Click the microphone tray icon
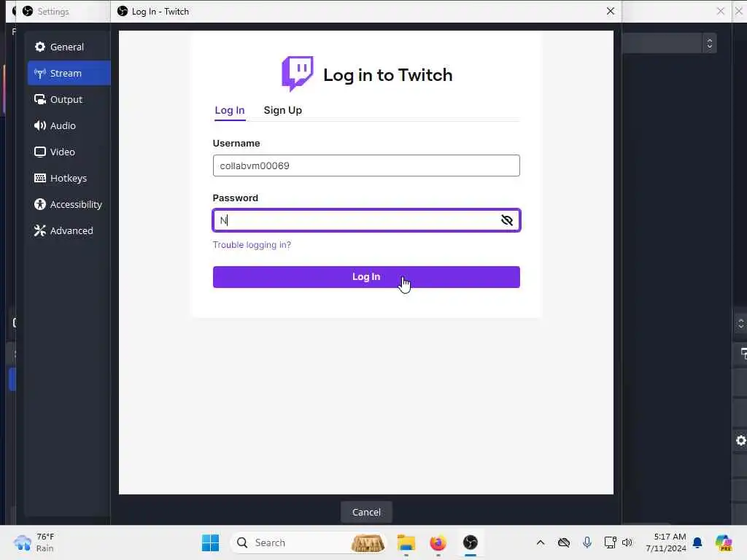The height and width of the screenshot is (560, 747). tap(587, 542)
